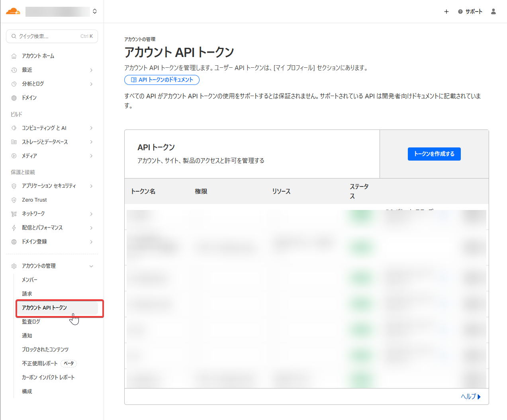Click the トークンを作成する button
Viewport: 507px width, 420px height.
pos(434,154)
